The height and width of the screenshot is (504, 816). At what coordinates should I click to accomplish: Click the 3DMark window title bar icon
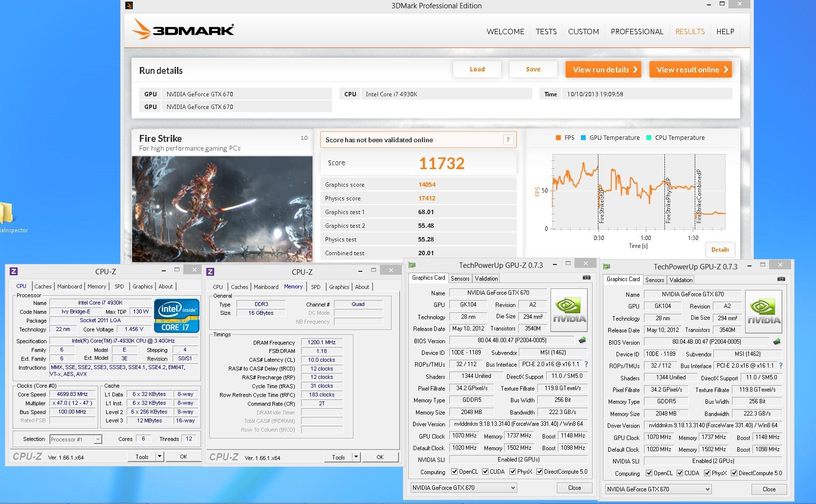click(x=129, y=5)
